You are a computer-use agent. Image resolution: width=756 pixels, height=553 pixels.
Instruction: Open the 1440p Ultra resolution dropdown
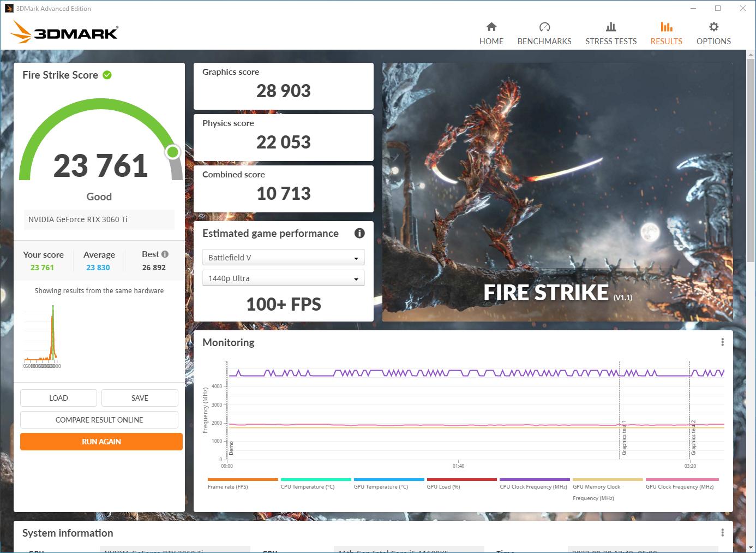pyautogui.click(x=284, y=278)
